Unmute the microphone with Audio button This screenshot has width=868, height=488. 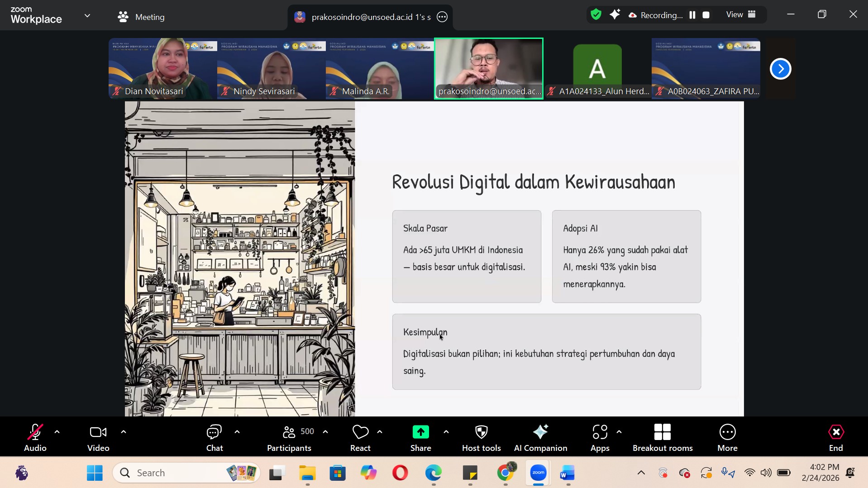click(x=35, y=437)
